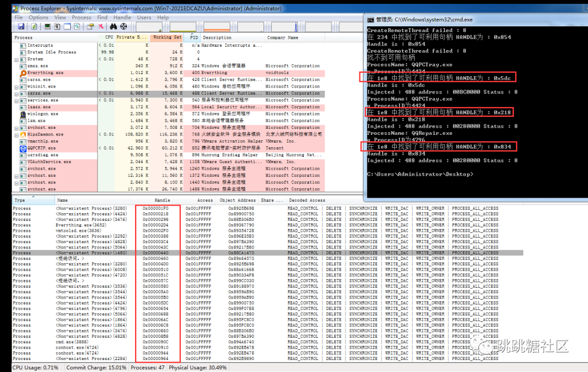Collapse the services.exe tree node
This screenshot has height=372, width=588.
[x=16, y=101]
